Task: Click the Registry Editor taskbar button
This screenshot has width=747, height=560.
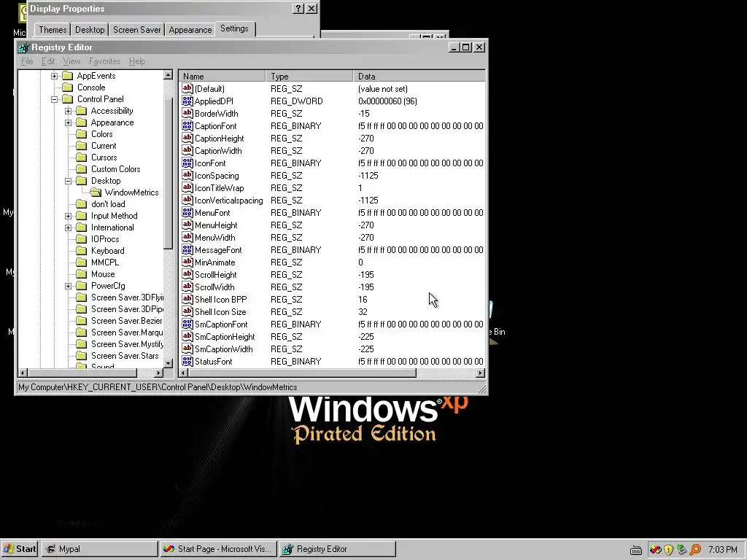Action: pos(337,549)
